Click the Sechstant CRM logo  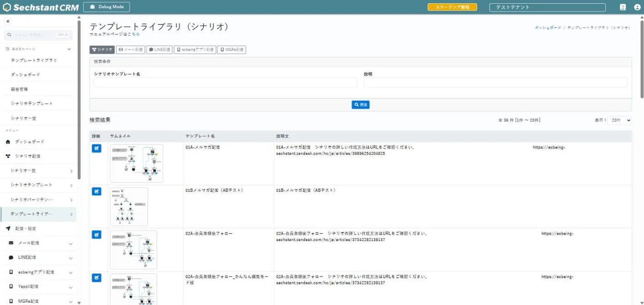click(x=41, y=7)
